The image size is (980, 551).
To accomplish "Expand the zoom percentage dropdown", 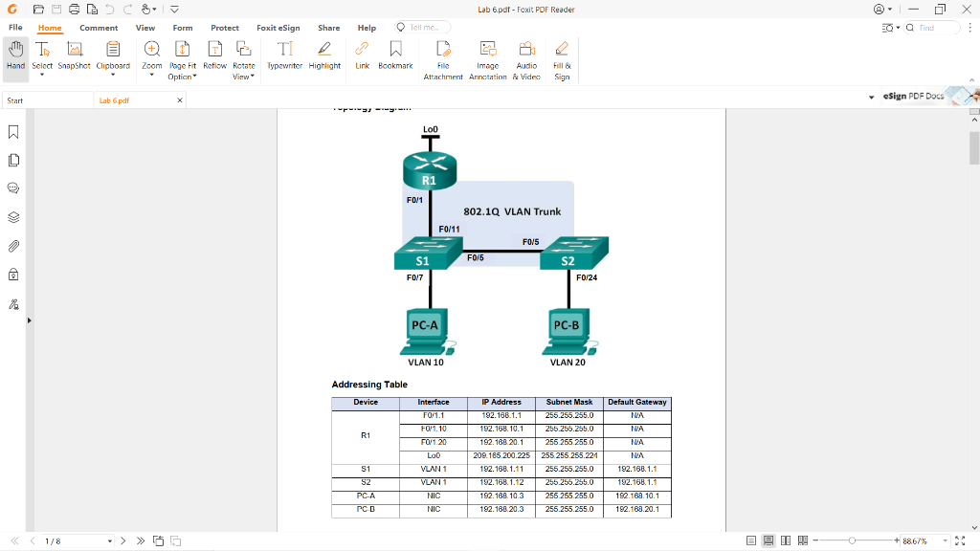I will coord(945,540).
